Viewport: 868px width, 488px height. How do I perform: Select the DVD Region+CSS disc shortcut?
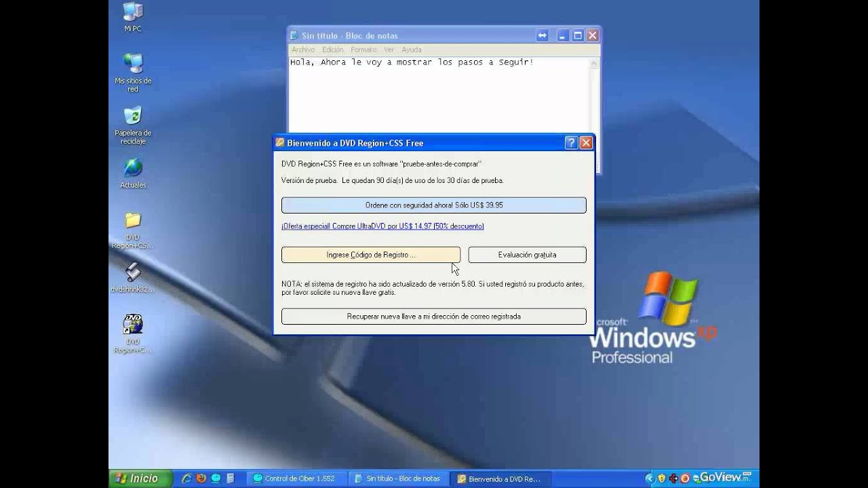pyautogui.click(x=133, y=333)
